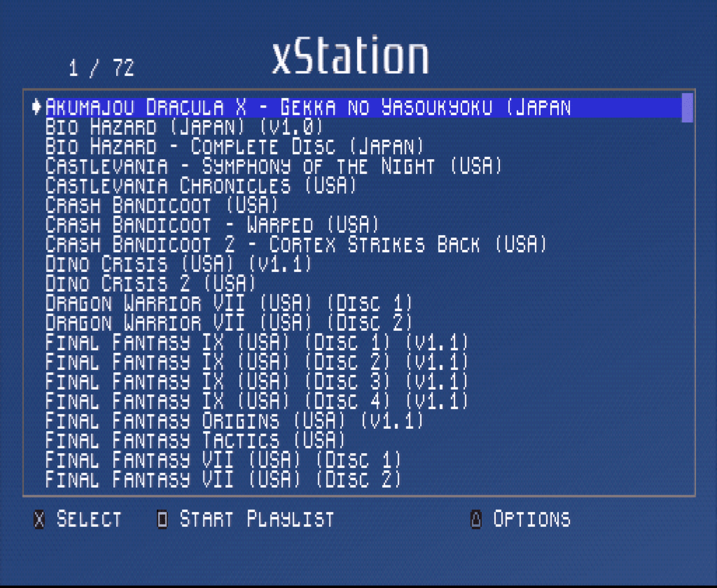Select Final Fantasy IX Disc 3
717x588 pixels.
(x=256, y=381)
